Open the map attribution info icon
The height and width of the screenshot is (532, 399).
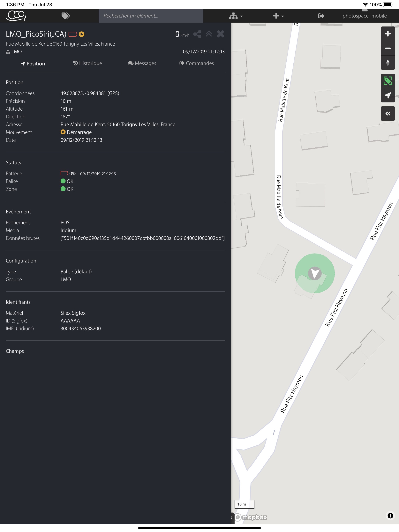coord(390,515)
